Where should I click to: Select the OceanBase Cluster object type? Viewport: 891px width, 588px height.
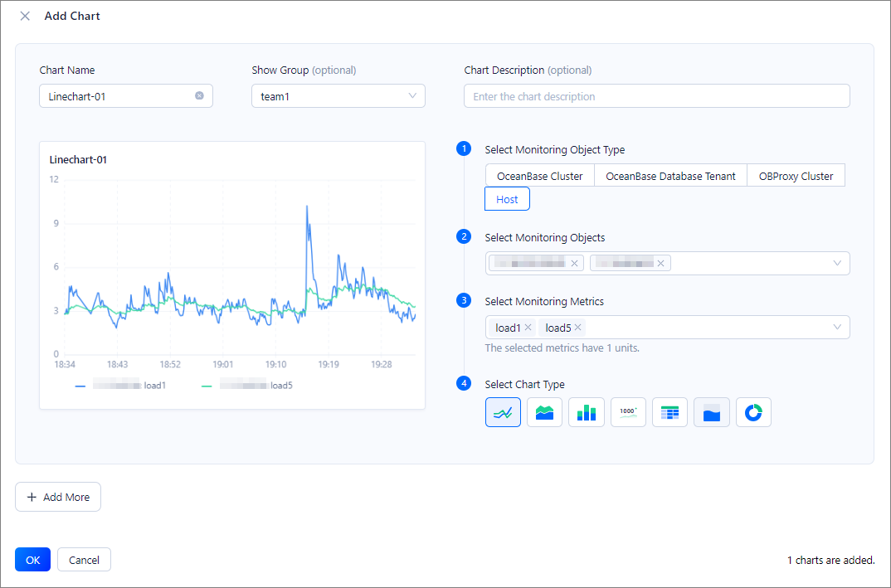[539, 176]
